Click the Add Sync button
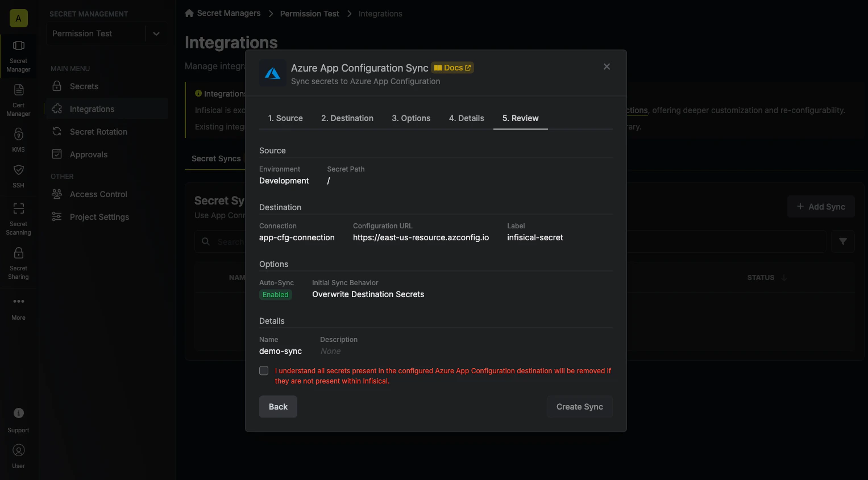The width and height of the screenshot is (868, 480). (x=821, y=207)
